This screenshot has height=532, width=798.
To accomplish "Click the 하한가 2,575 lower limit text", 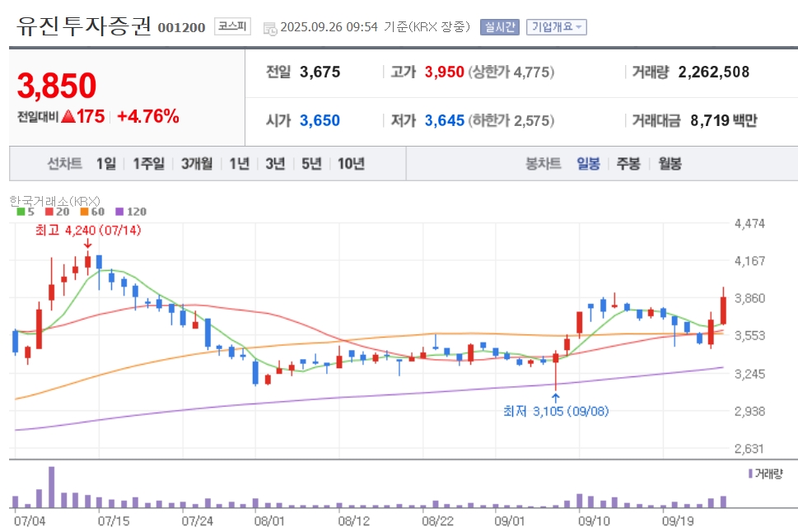I will coord(511,121).
